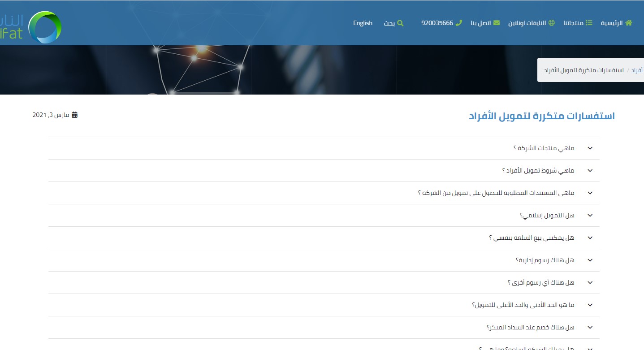
Task: Open question text ماهي منتجات الشركة ؟
Action: click(544, 148)
